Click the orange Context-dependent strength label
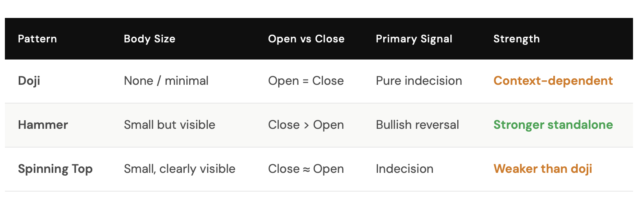Screen dimensions: 644x203 pyautogui.click(x=553, y=81)
